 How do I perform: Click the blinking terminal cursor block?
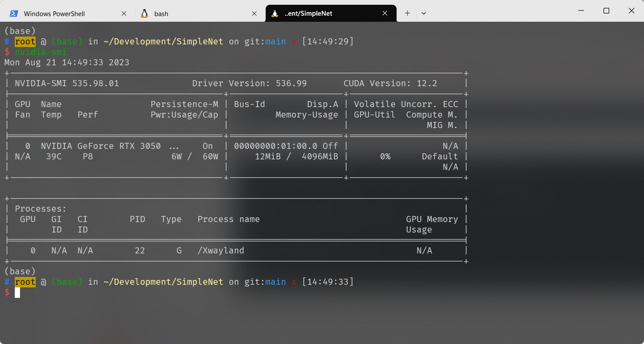[x=17, y=293]
